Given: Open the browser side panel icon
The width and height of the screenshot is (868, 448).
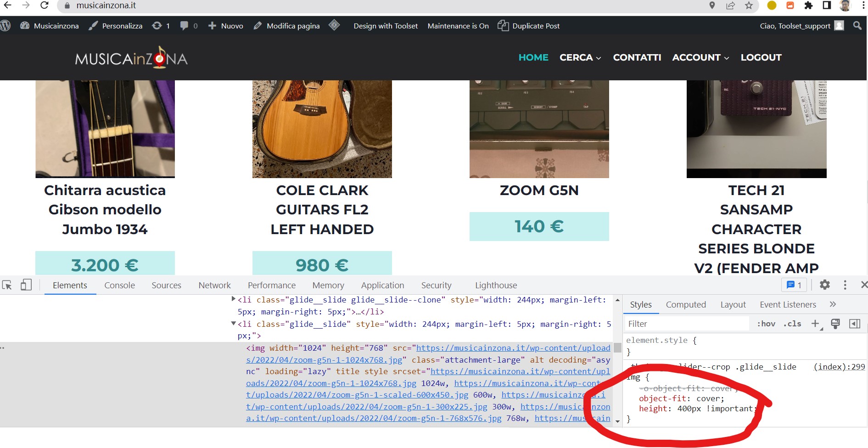Looking at the screenshot, I should [827, 6].
